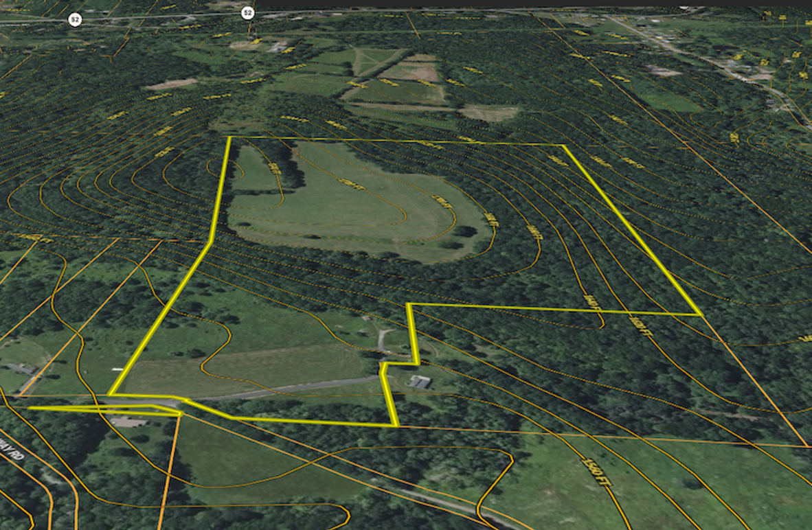Click the left Route 52 highway shield
The width and height of the screenshot is (812, 530).
click(x=75, y=20)
